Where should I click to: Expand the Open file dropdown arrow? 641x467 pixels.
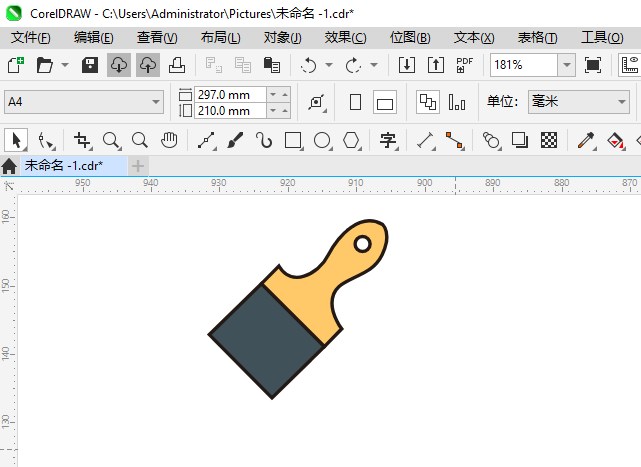65,65
